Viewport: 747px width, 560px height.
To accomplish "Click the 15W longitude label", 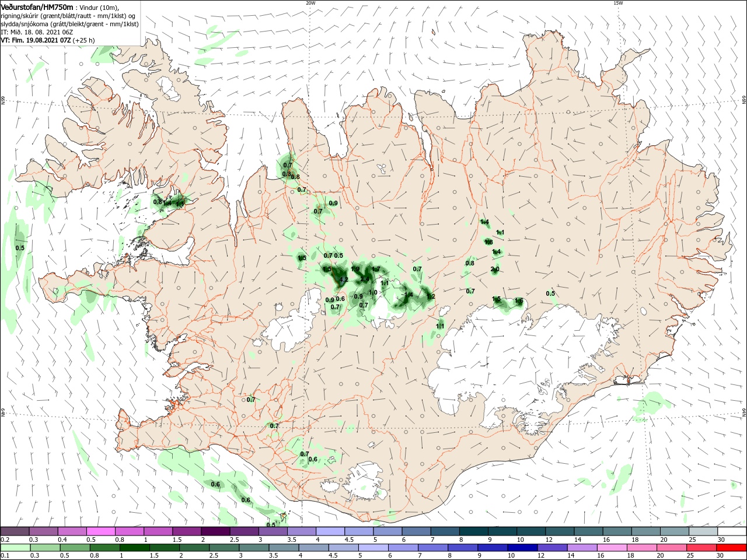I will tap(618, 3).
